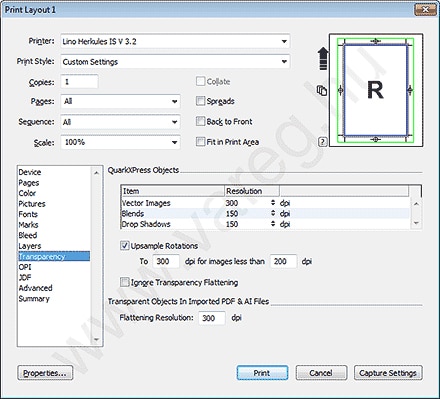Open the help question mark icon
Screen dimensions: 440x399
[x=322, y=142]
